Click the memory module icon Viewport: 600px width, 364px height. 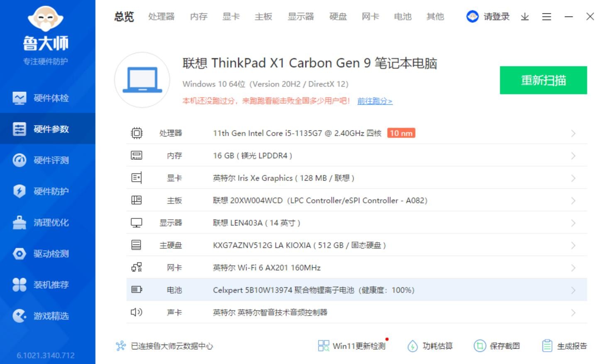(x=137, y=156)
